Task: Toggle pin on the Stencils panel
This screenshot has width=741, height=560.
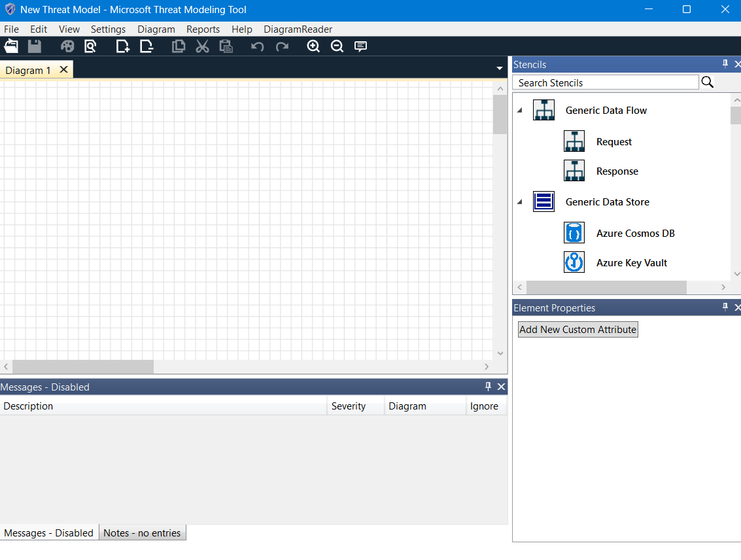Action: pos(725,64)
